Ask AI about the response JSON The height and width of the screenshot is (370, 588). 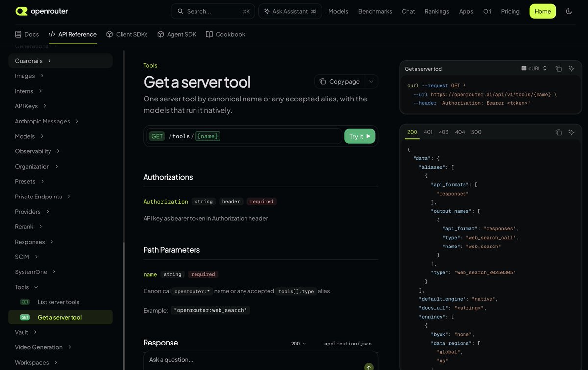tap(571, 132)
